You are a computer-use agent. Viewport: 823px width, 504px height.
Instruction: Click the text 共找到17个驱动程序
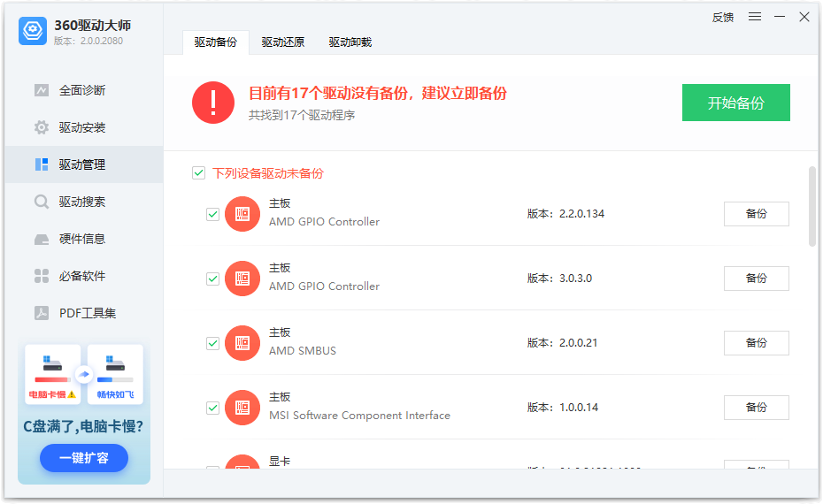click(302, 115)
